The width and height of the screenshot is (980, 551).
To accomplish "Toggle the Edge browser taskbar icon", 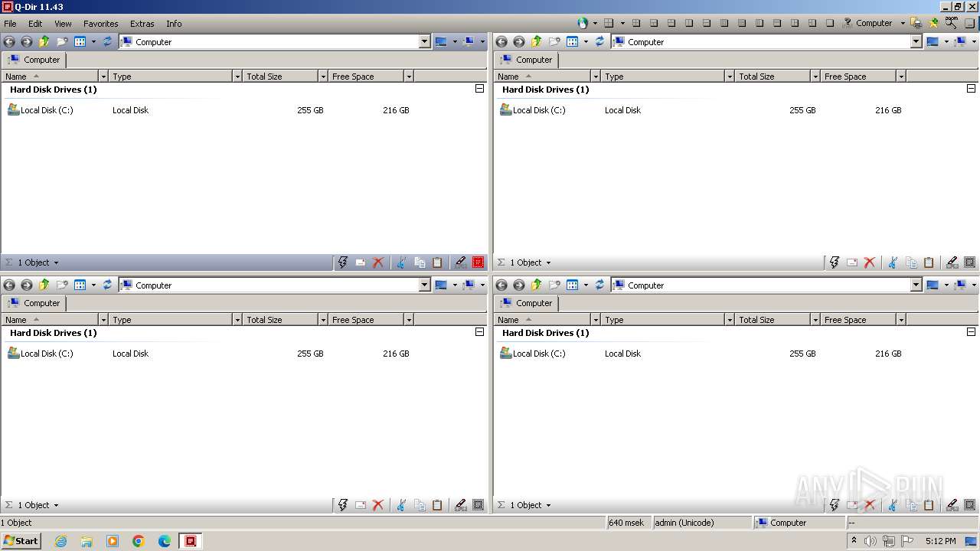I will 165,541.
